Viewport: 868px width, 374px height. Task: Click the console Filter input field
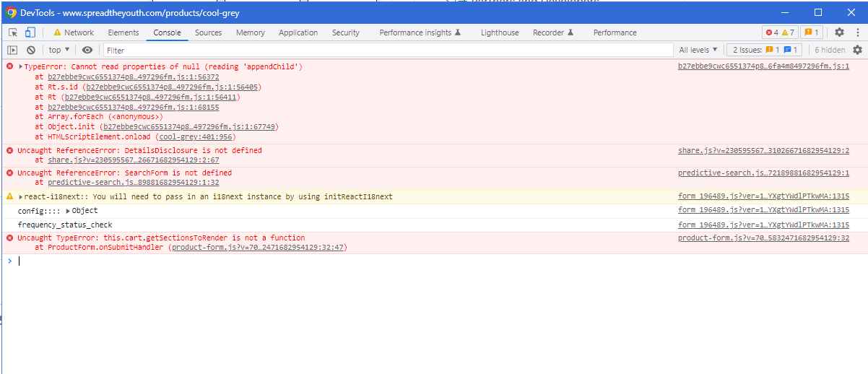click(389, 50)
